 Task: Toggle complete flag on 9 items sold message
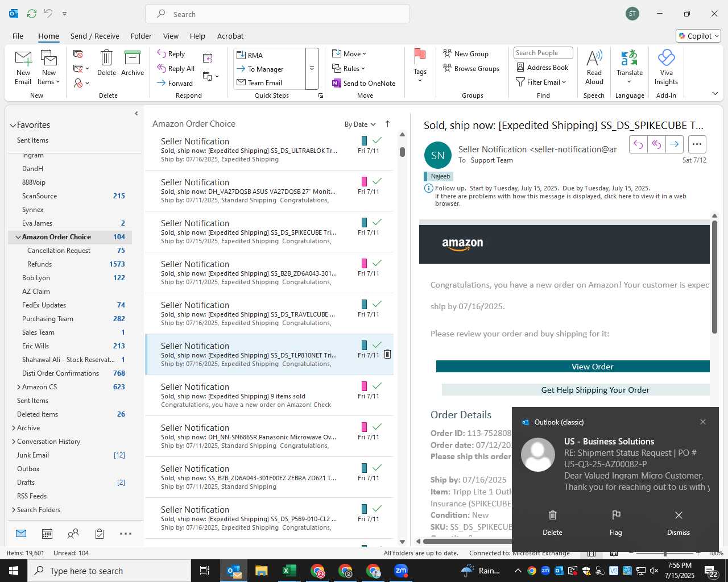pos(377,385)
